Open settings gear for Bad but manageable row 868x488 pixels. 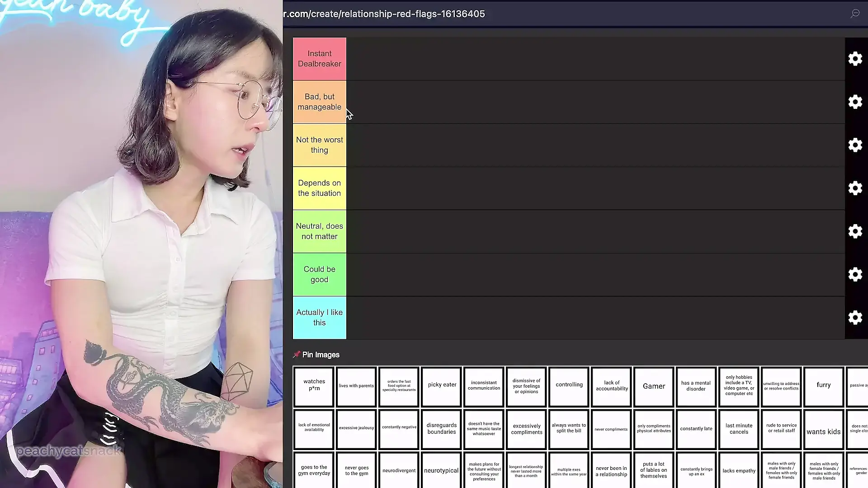click(855, 102)
